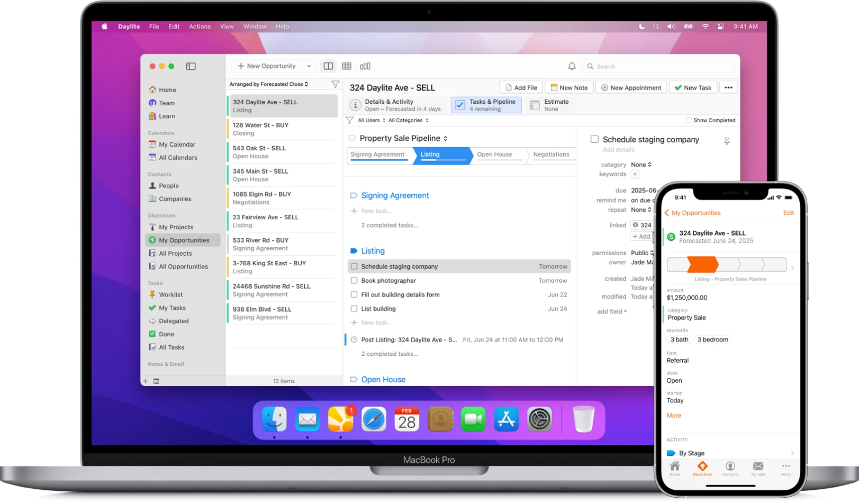
Task: Switch to table grid view icon
Action: click(x=347, y=66)
